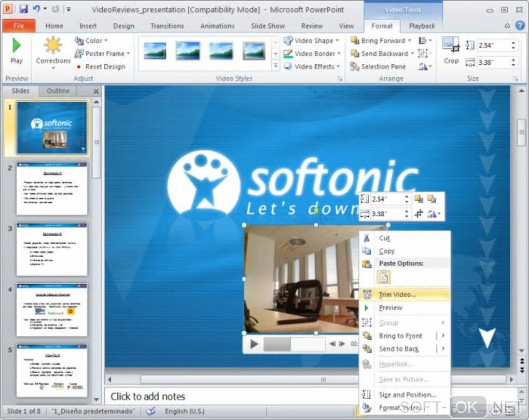Click mini toolbar Crop icon
The image size is (529, 420).
pyautogui.click(x=419, y=214)
